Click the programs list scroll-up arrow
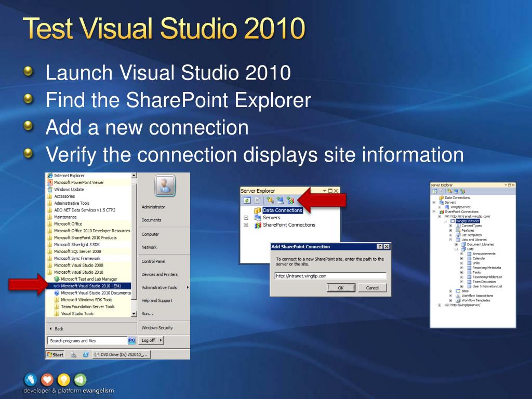 [134, 176]
